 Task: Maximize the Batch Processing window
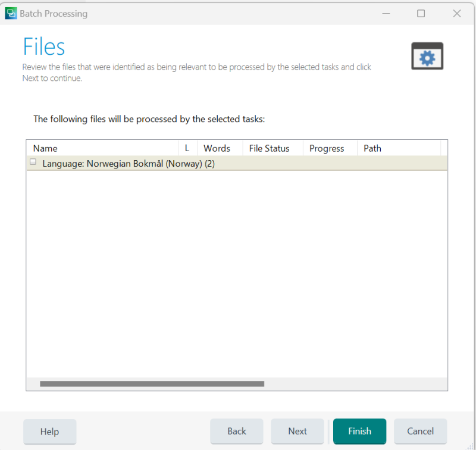click(421, 13)
